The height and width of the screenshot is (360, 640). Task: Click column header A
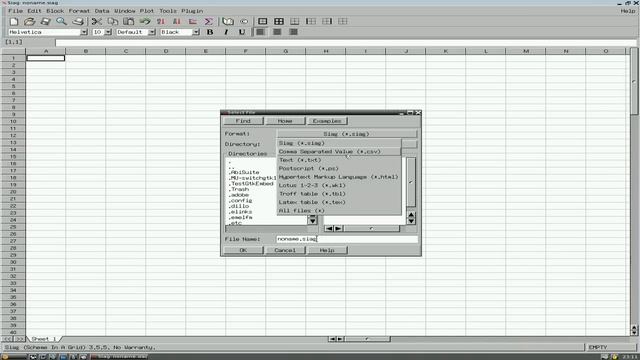pos(46,51)
